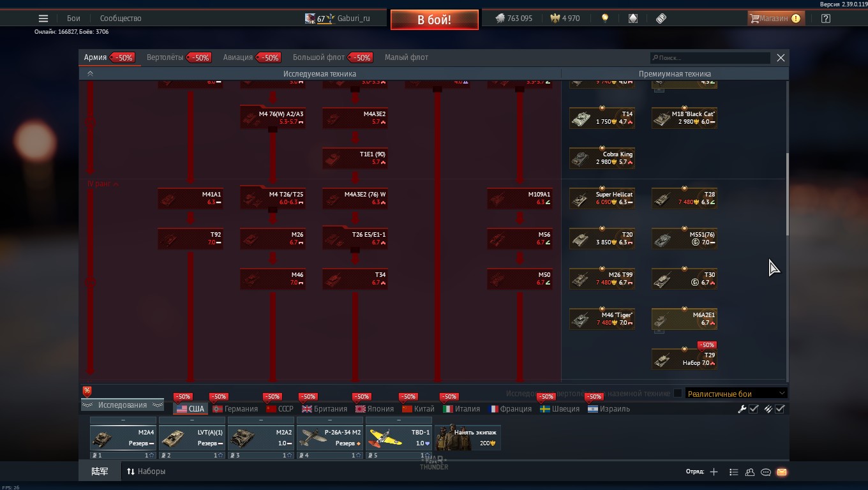Click the Gaburi_ru player name
This screenshot has height=490, width=868.
(x=354, y=19)
